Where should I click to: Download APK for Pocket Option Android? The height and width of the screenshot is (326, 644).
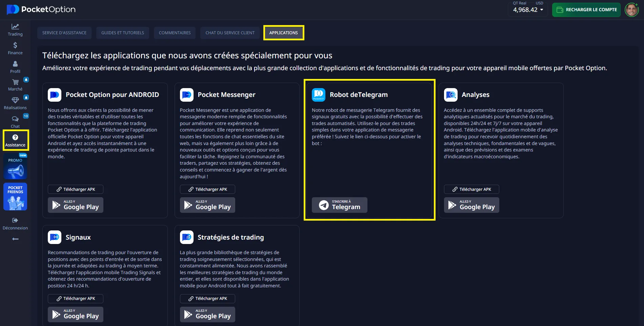(x=76, y=189)
